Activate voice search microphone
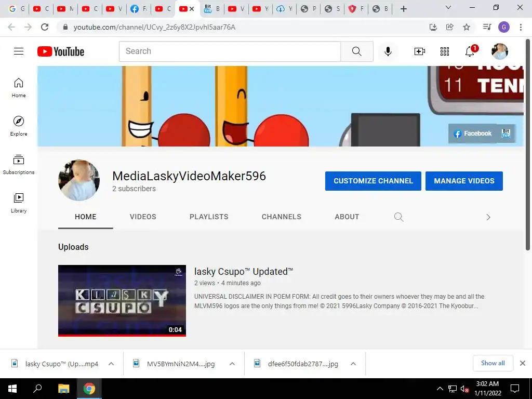Image resolution: width=532 pixels, height=399 pixels. (388, 51)
